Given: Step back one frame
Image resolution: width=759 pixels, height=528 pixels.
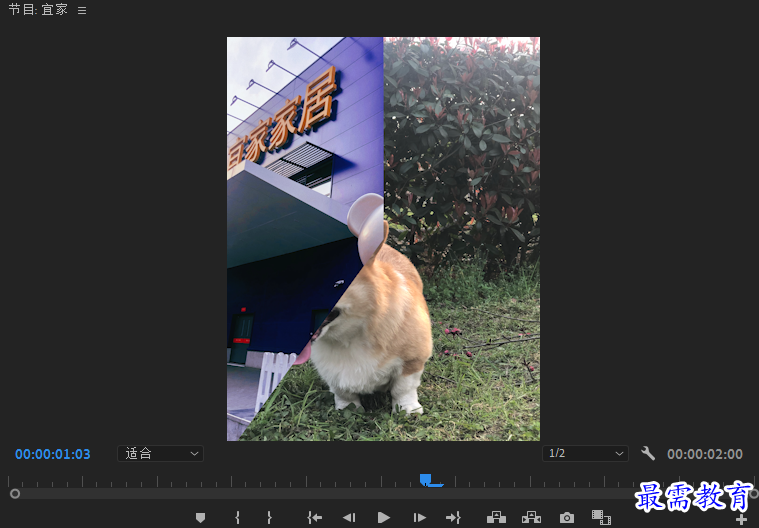Looking at the screenshot, I should point(349,517).
